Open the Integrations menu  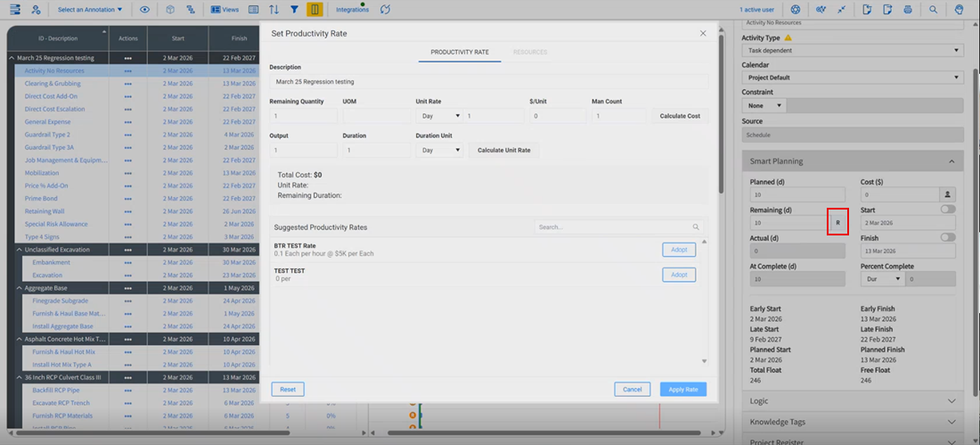coord(353,10)
